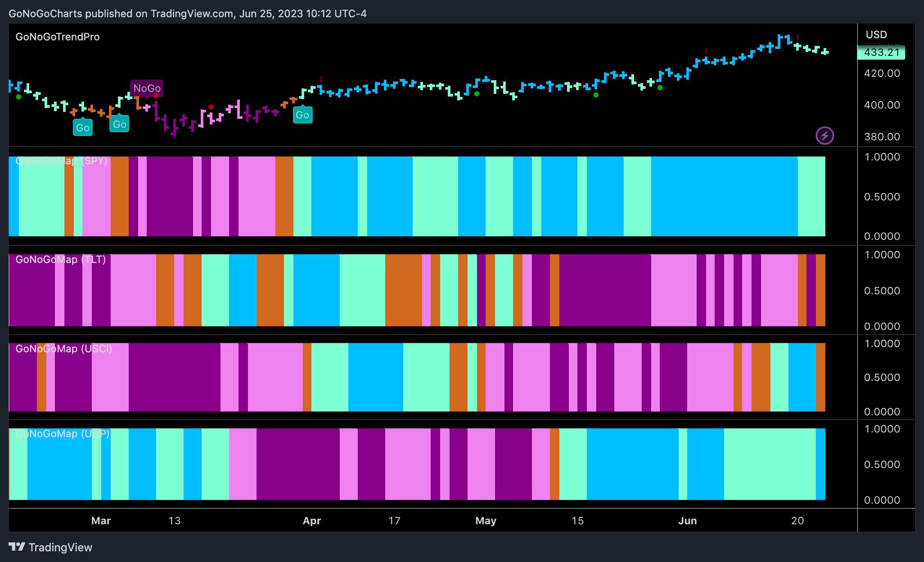
Task: Click the green dot under early May price bars
Action: 477,94
